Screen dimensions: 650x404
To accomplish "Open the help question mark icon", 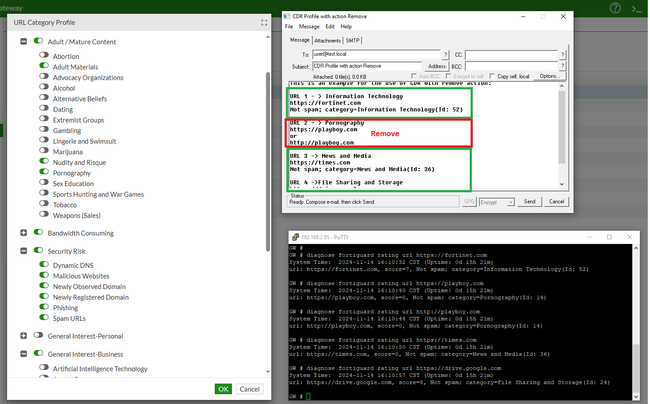I will (613, 8).
